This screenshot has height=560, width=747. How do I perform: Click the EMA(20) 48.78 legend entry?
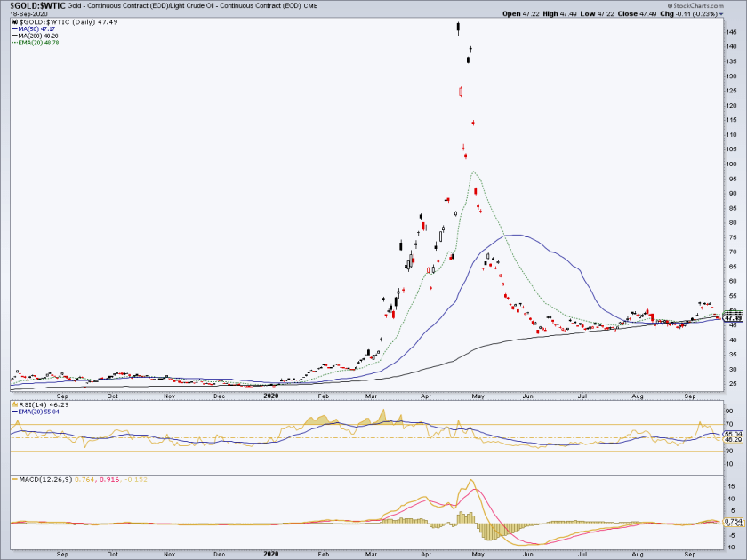pyautogui.click(x=35, y=43)
